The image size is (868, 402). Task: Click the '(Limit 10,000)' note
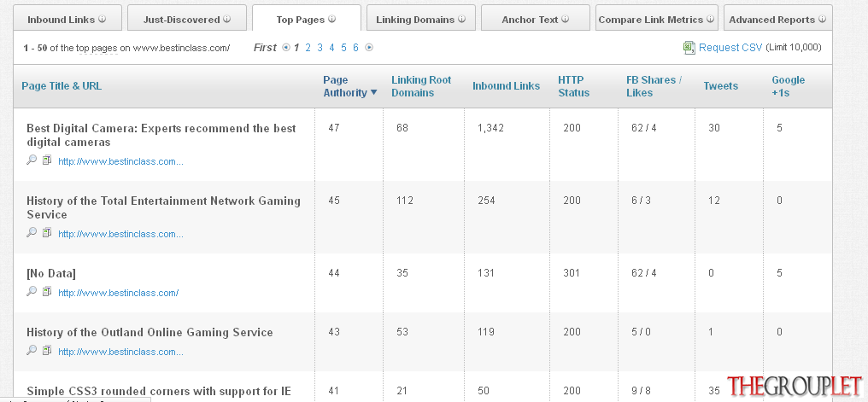tap(794, 48)
